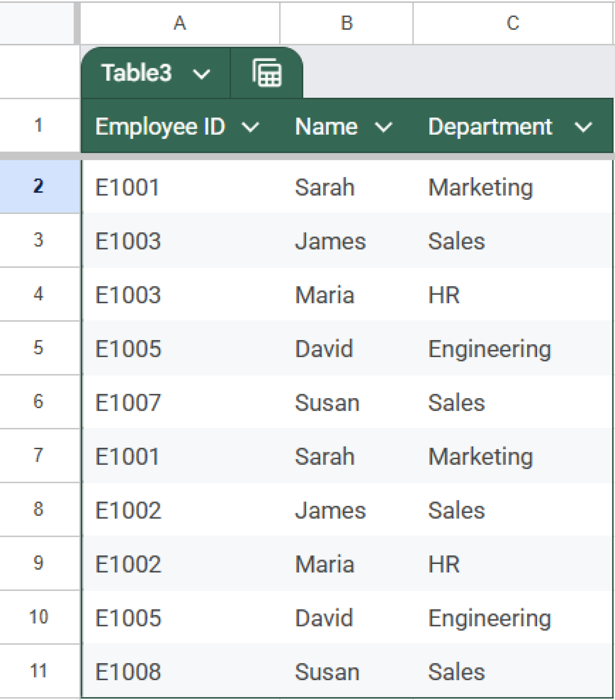Select column C header
This screenshot has height=700, width=615.
(x=512, y=22)
